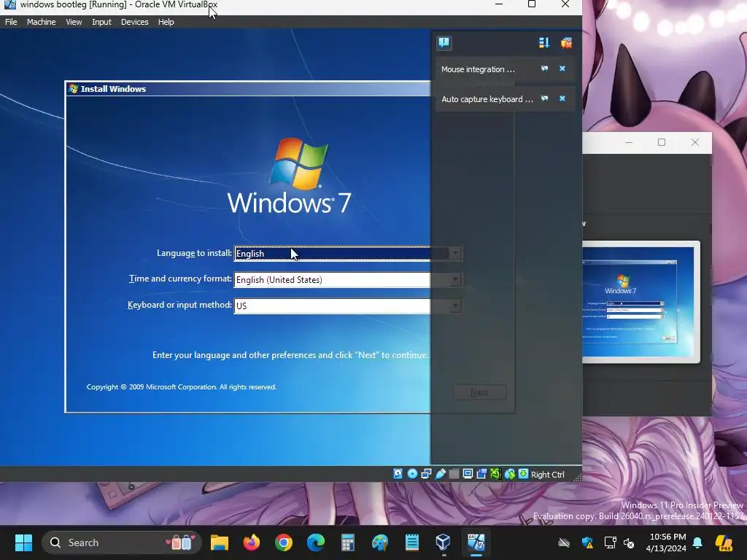This screenshot has width=747, height=560.
Task: Click the display monitor status icon
Action: pos(468,474)
